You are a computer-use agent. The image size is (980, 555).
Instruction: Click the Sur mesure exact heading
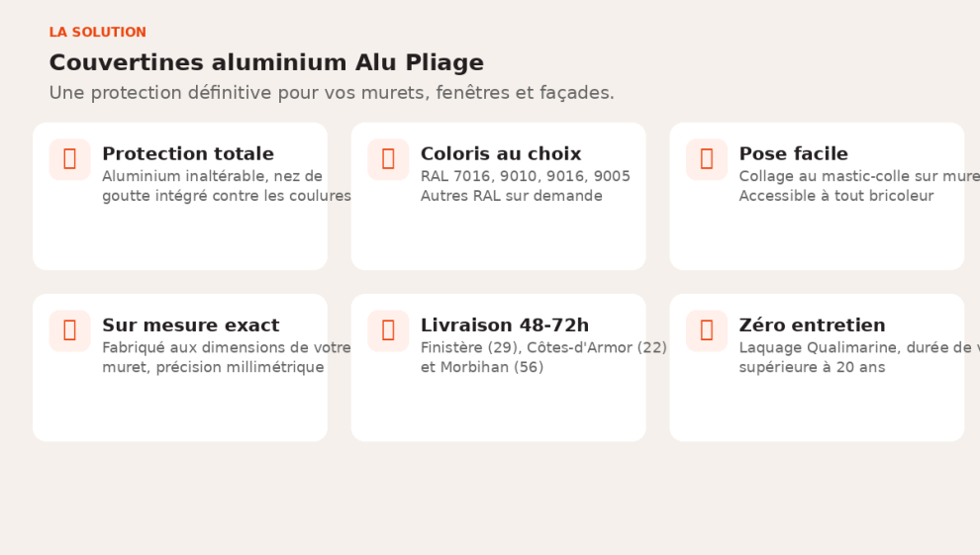(x=191, y=325)
